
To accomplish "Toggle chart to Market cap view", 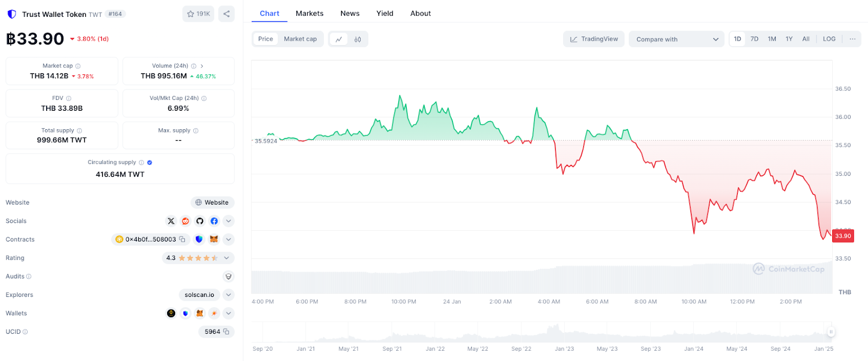I will pyautogui.click(x=300, y=39).
